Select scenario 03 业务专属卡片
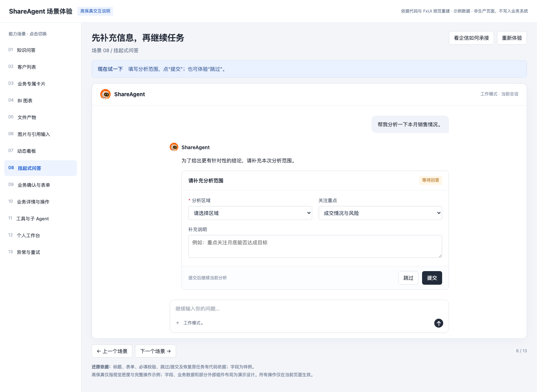Screen dimensions: 537x392 pos(40,84)
